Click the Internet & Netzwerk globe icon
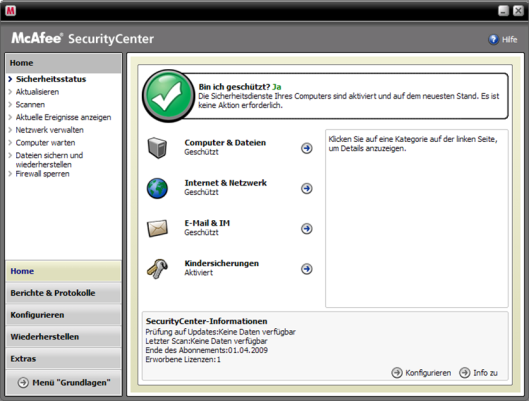The image size is (529, 401). (157, 188)
